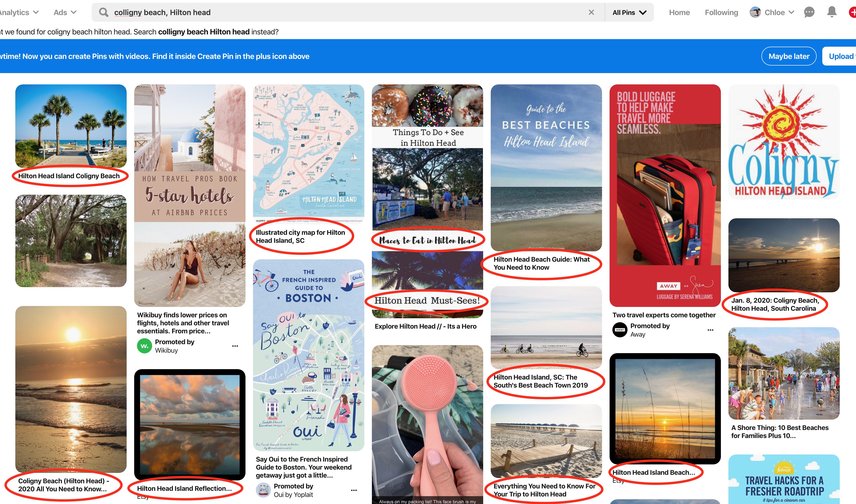Screen dimensions: 856x504
Task: Click 'Hilton Head Island Beach...' title
Action: click(x=654, y=472)
